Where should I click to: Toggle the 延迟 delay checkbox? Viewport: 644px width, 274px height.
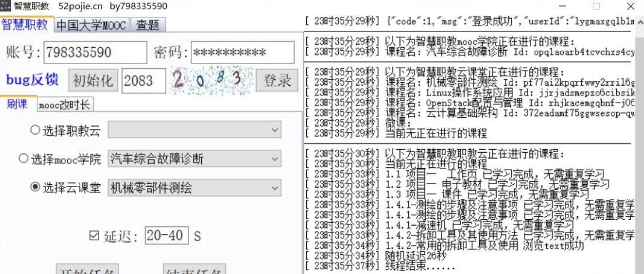[94, 235]
